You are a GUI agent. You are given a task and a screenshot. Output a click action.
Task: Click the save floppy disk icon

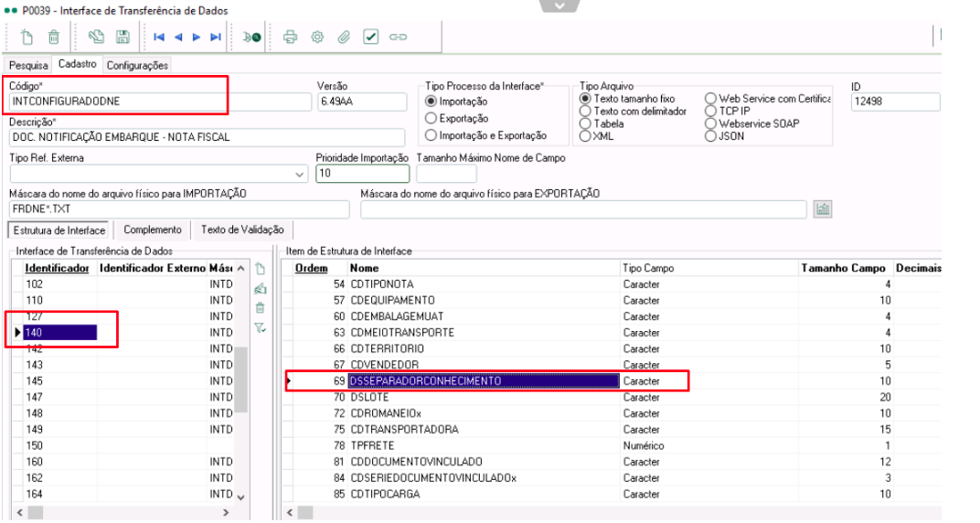[123, 37]
